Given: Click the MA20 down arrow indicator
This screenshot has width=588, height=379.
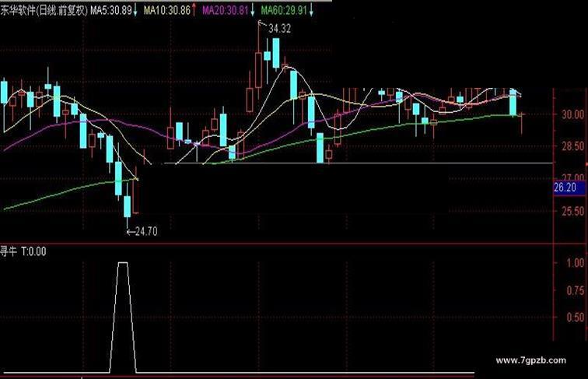Looking at the screenshot, I should pos(252,11).
